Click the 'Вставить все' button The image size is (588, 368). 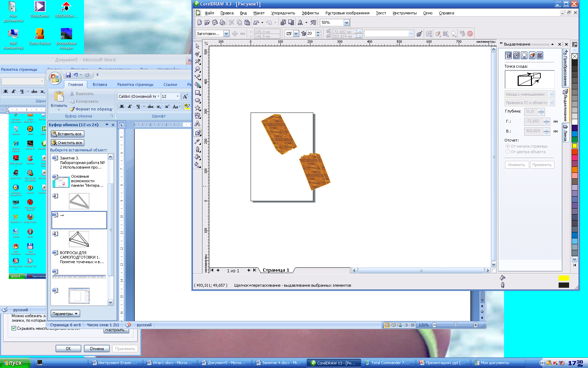point(68,134)
